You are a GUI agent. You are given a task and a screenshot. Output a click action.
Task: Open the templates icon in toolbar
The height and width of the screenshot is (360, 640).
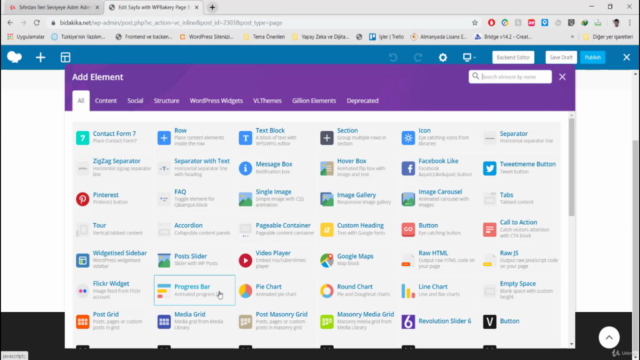point(65,58)
